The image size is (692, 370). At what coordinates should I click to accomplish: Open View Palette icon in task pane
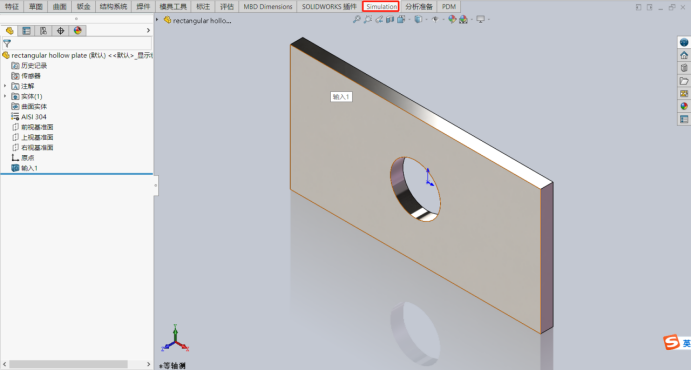684,94
